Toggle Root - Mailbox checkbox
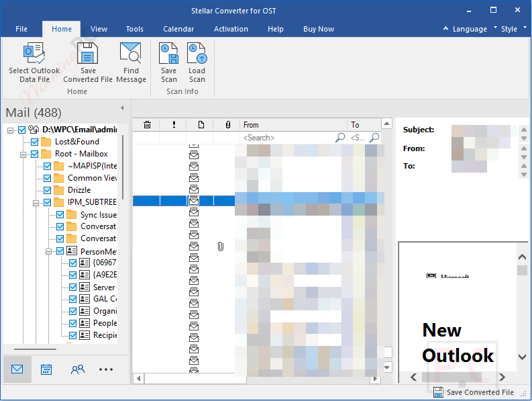This screenshot has height=401, width=532. [x=35, y=154]
